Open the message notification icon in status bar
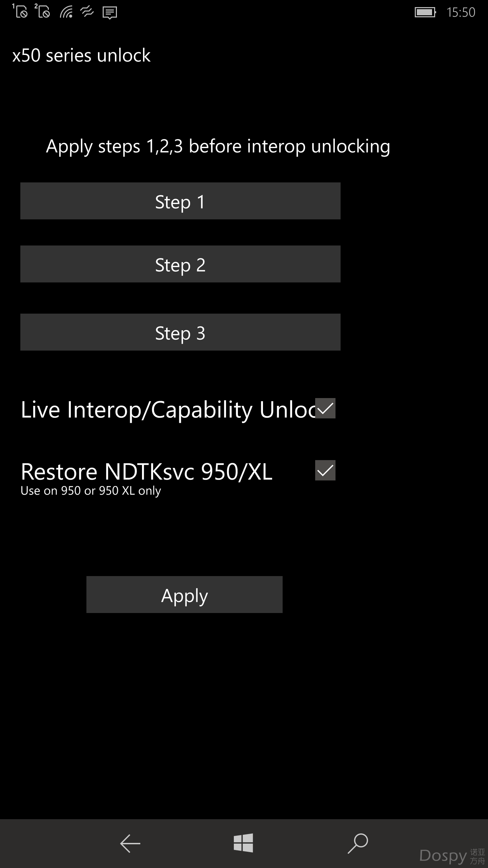Screen dimensions: 488x868 [110, 13]
